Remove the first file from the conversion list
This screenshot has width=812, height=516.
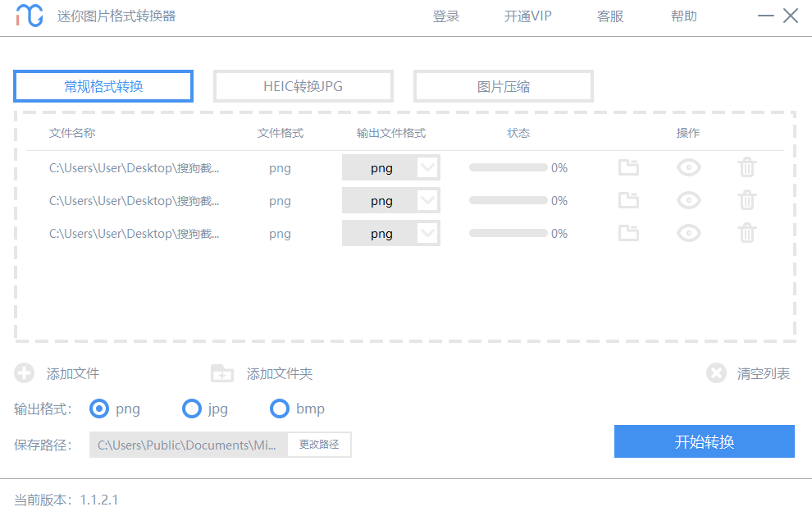(746, 167)
